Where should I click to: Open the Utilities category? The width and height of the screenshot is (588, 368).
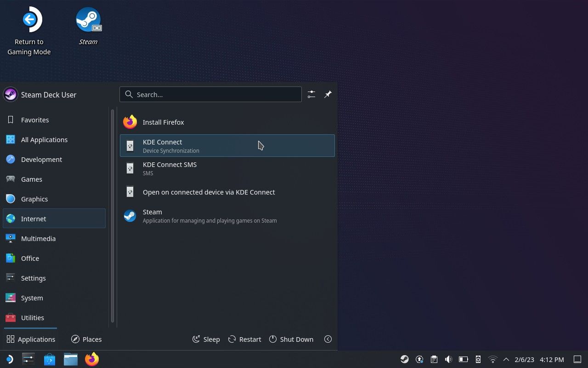[54, 317]
